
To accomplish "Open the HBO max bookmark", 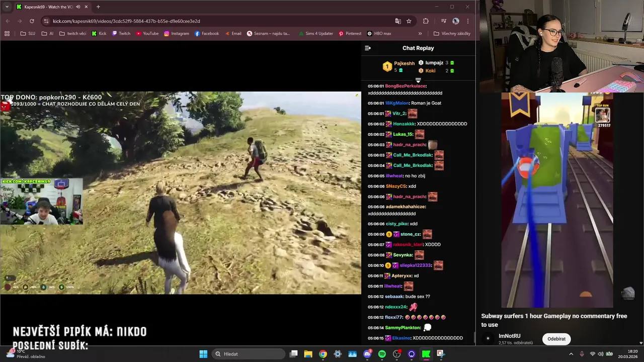I will tap(379, 34).
